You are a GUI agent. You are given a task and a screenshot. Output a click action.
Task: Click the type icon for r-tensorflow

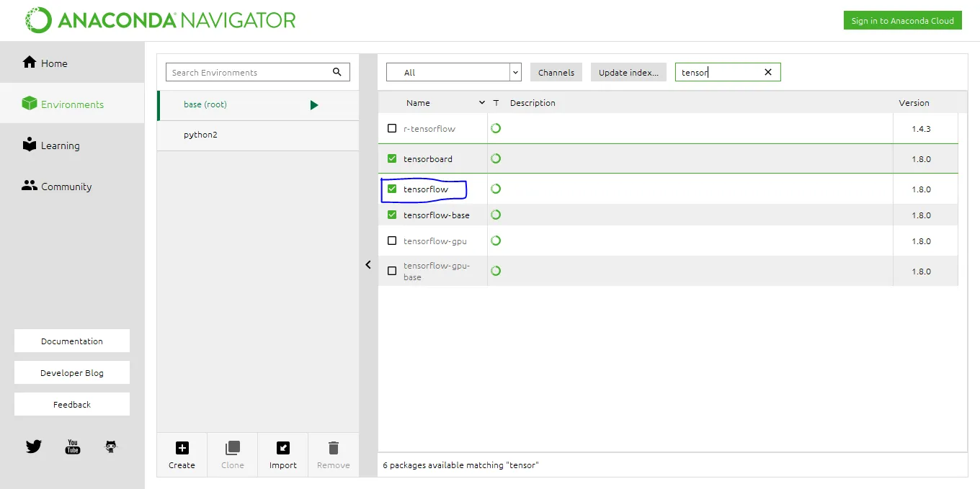496,128
